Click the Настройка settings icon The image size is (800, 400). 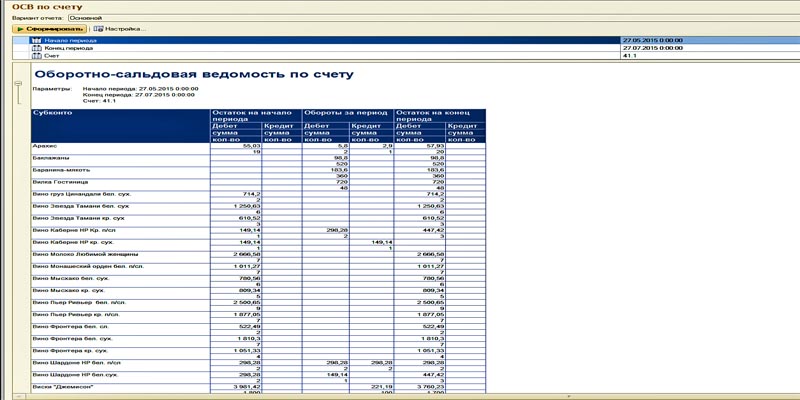[99, 29]
